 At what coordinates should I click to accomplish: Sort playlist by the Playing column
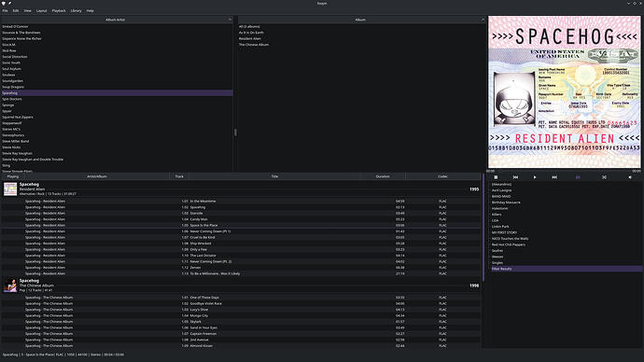(13, 176)
